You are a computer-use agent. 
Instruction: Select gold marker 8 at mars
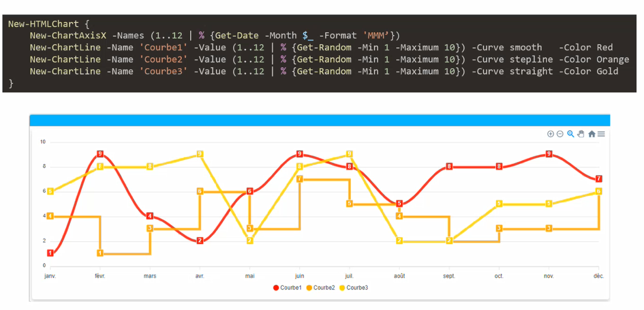point(150,166)
